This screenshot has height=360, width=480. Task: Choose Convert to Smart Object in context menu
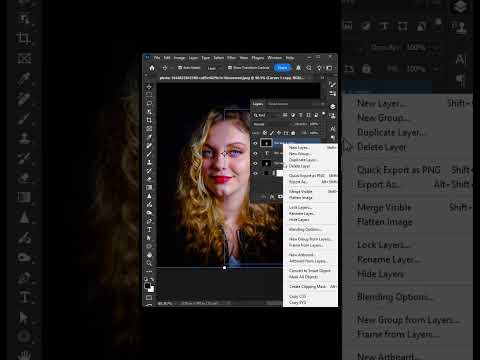[310, 270]
